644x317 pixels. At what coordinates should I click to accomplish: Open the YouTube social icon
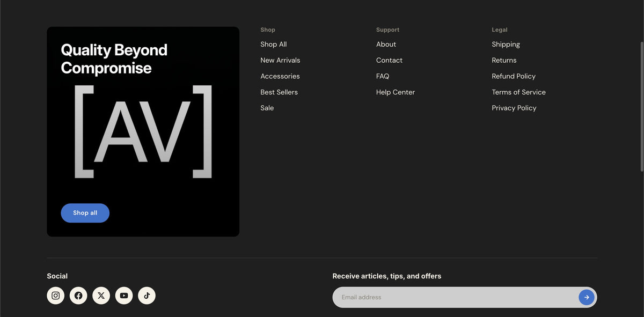click(x=124, y=296)
